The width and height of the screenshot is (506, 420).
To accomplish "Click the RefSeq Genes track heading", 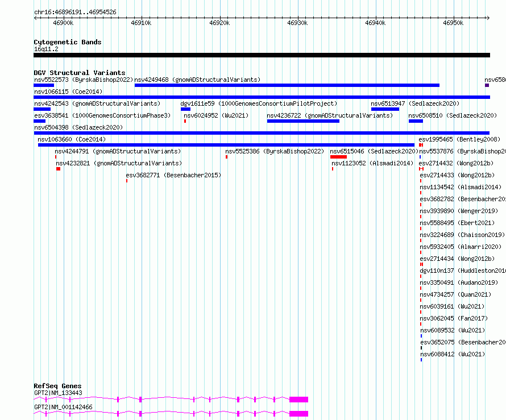I will (x=57, y=386).
